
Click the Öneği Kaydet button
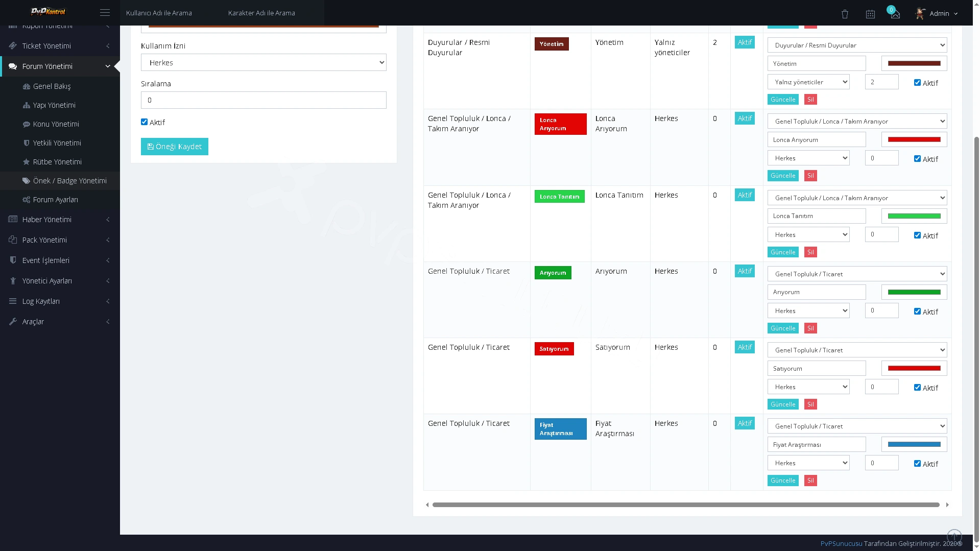tap(175, 147)
